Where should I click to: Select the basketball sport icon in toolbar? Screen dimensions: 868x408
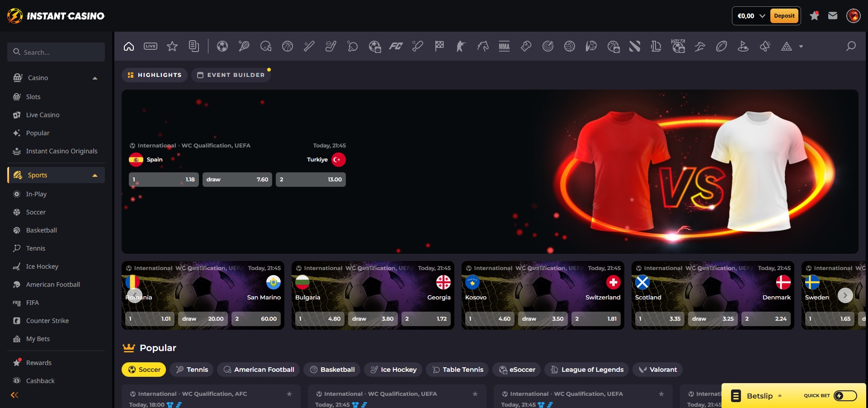pos(288,46)
